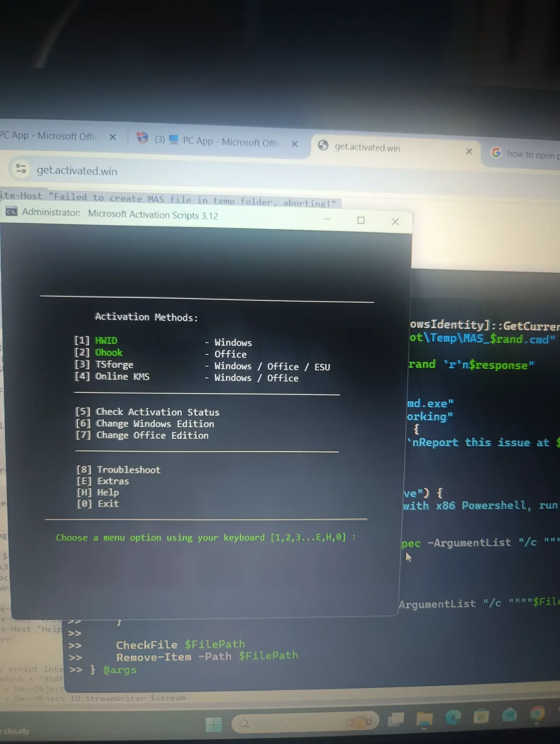The height and width of the screenshot is (744, 560).
Task: Switch to the get.activated.win tab
Action: pyautogui.click(x=395, y=148)
